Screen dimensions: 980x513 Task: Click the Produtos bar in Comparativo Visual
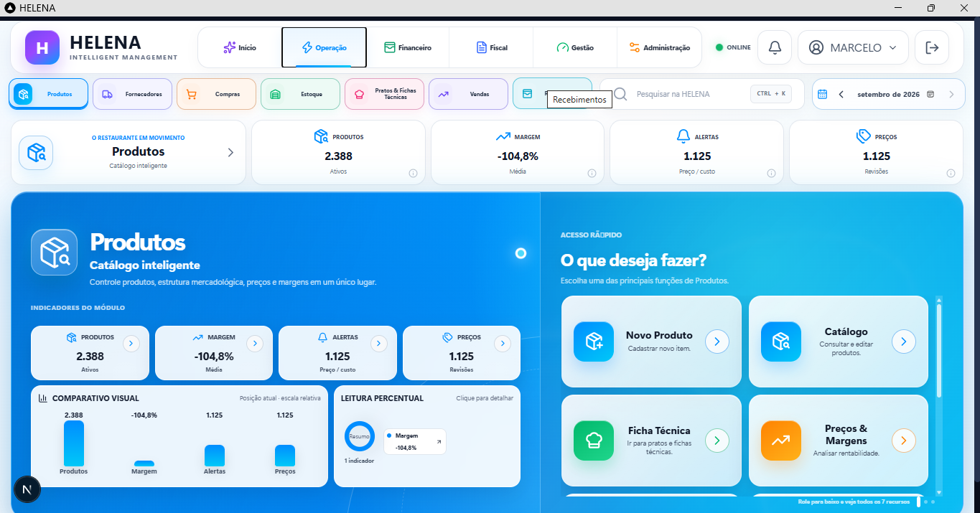(74, 443)
